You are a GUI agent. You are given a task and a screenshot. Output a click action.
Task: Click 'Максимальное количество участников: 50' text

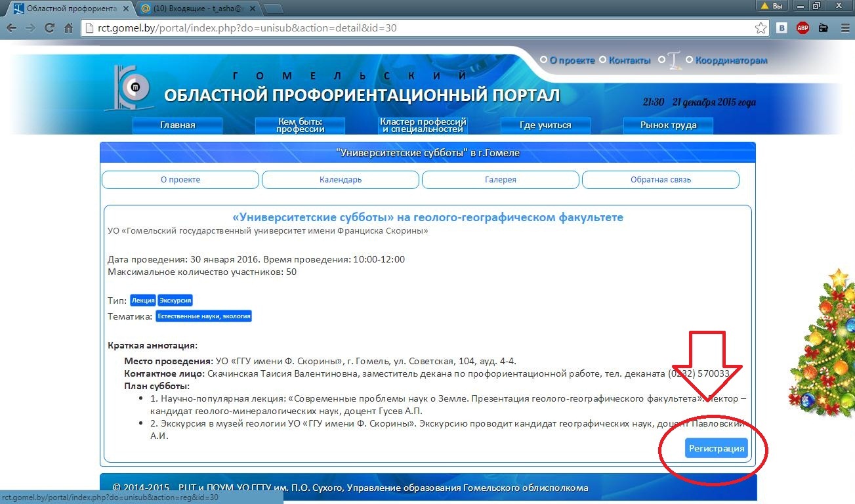click(202, 272)
